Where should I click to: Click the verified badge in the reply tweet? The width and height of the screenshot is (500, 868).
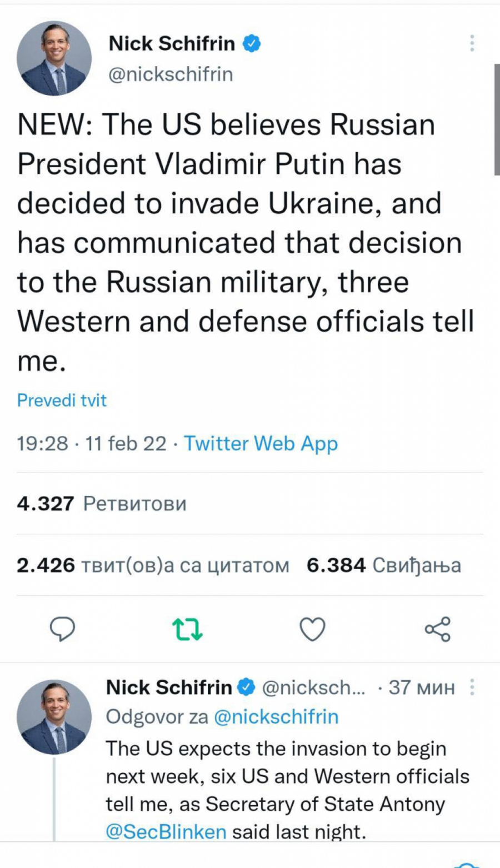click(247, 688)
